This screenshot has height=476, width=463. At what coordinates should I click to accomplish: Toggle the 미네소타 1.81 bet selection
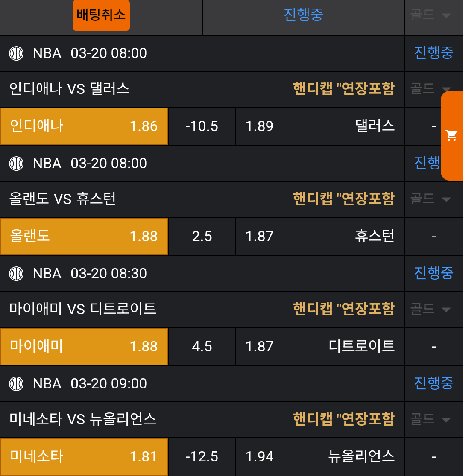tap(84, 457)
